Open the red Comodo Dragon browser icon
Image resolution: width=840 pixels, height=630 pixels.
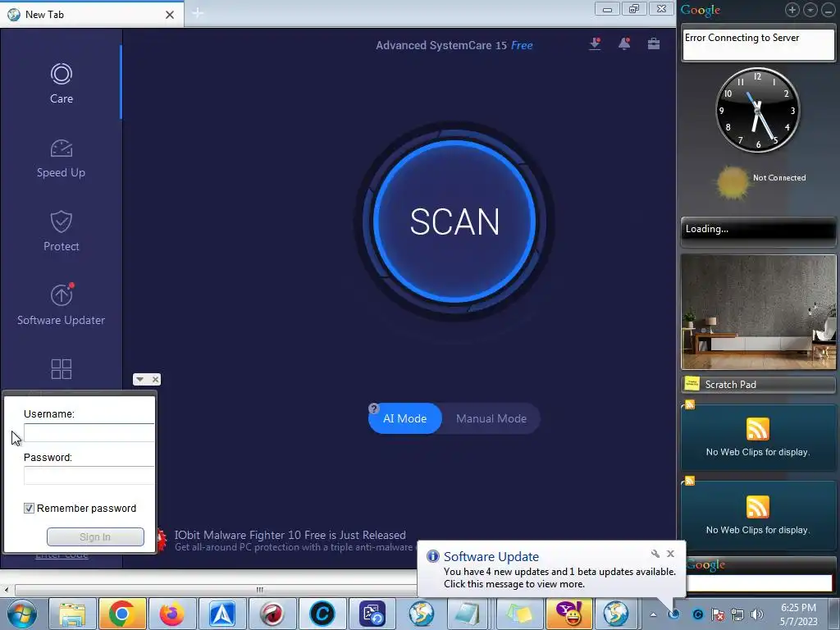(272, 614)
